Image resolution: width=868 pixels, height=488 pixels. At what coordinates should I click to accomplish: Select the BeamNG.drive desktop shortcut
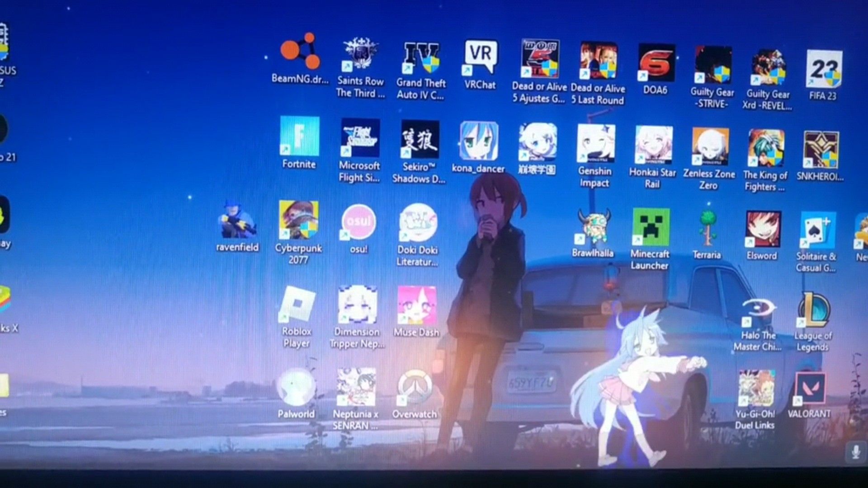[300, 52]
